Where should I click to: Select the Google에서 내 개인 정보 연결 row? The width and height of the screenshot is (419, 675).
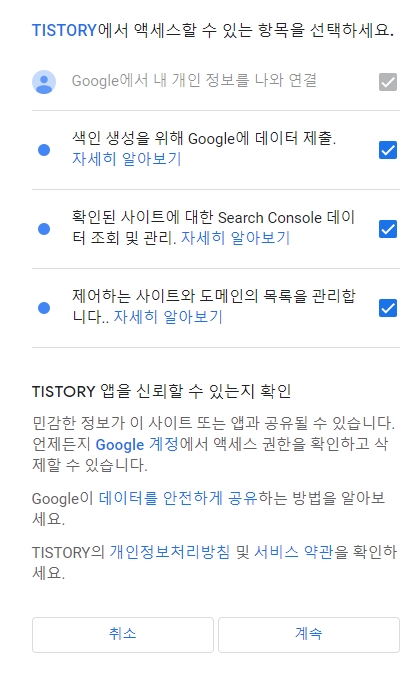pos(216,82)
